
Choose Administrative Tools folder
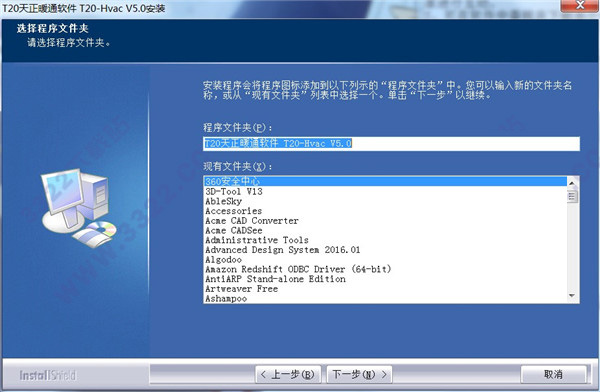tap(385, 240)
